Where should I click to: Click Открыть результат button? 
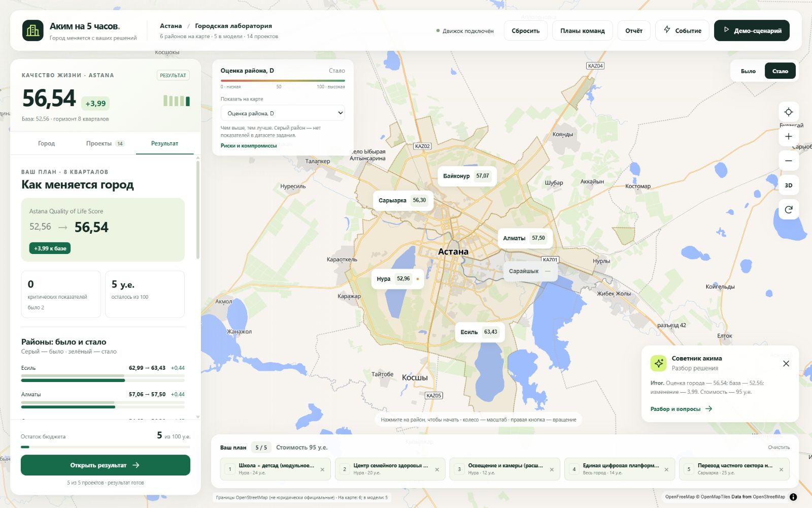click(x=106, y=465)
